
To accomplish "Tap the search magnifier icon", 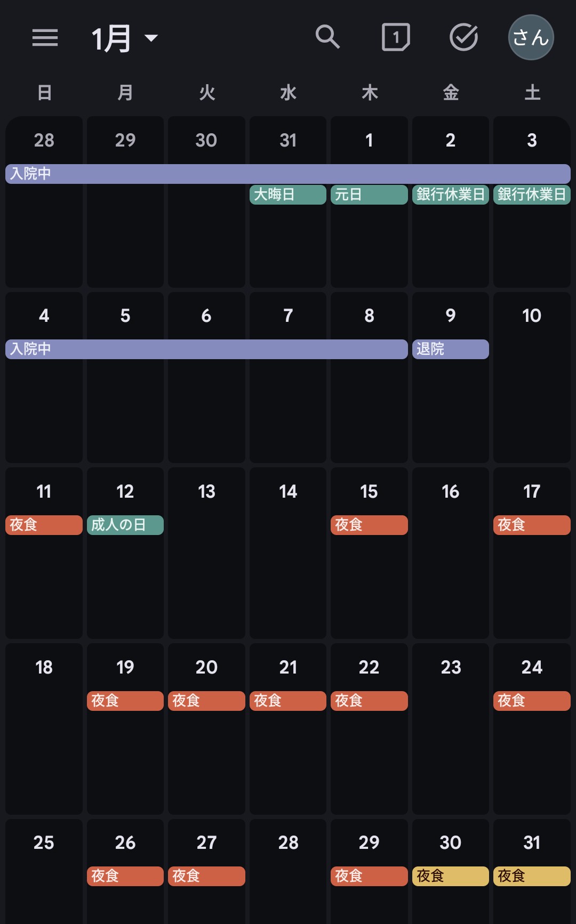I will (x=327, y=37).
